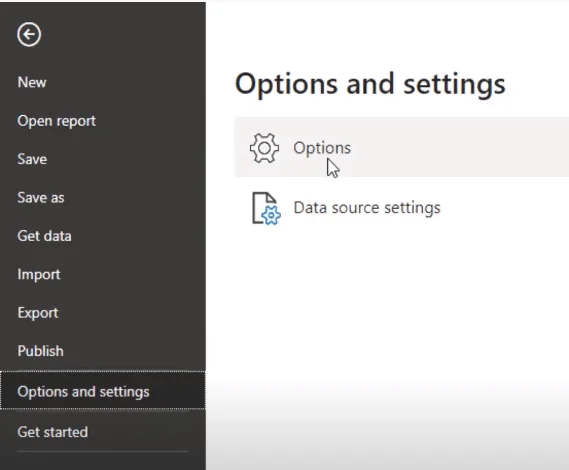Click the back arrow circle icon
569x470 pixels.
(x=29, y=34)
